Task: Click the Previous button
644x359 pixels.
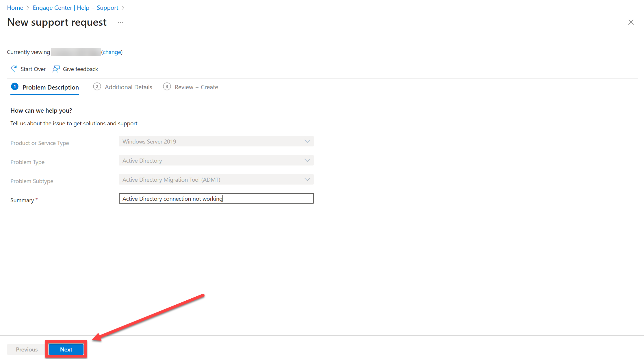Action: point(27,349)
